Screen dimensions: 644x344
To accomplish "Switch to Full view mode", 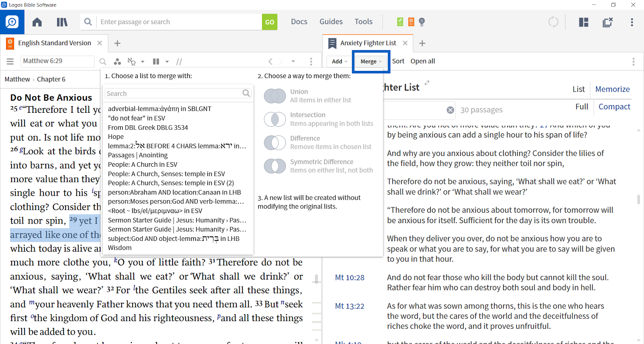I will click(582, 107).
